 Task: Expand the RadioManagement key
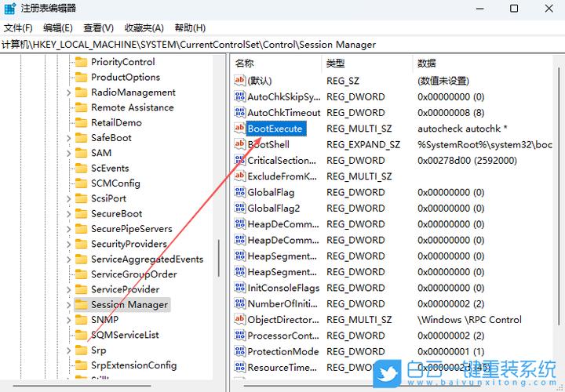click(68, 93)
